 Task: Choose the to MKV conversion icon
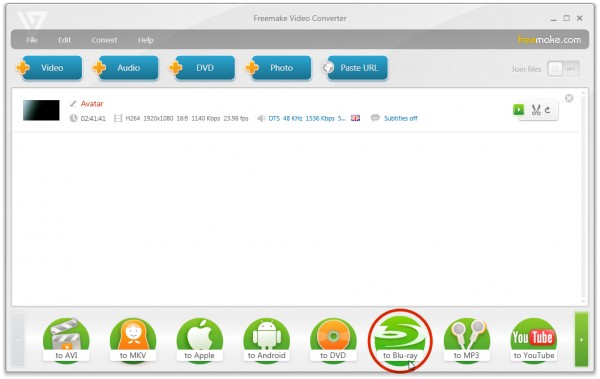[133, 340]
